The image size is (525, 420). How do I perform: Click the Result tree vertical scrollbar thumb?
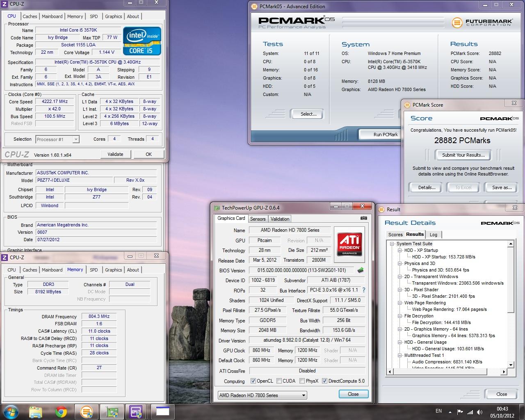(x=511, y=279)
